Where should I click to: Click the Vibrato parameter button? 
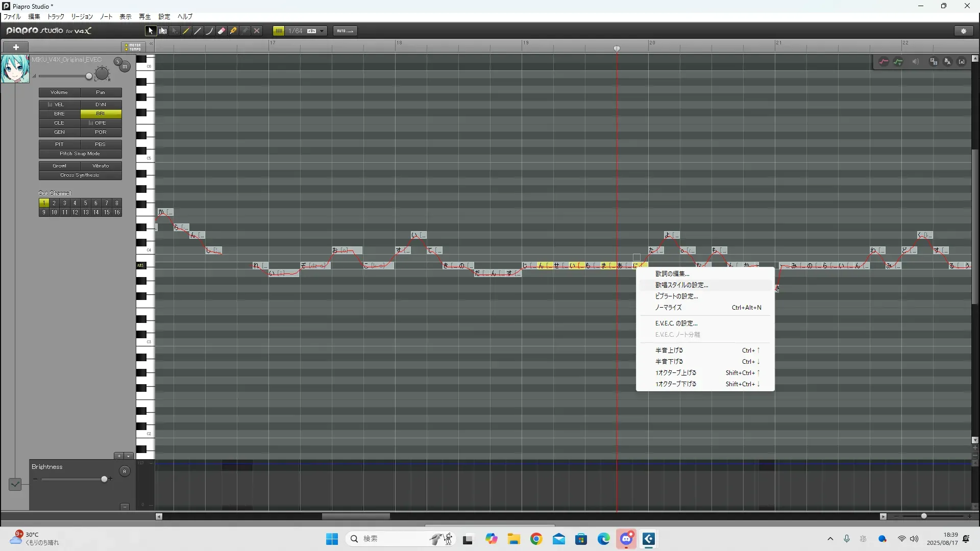(x=101, y=166)
